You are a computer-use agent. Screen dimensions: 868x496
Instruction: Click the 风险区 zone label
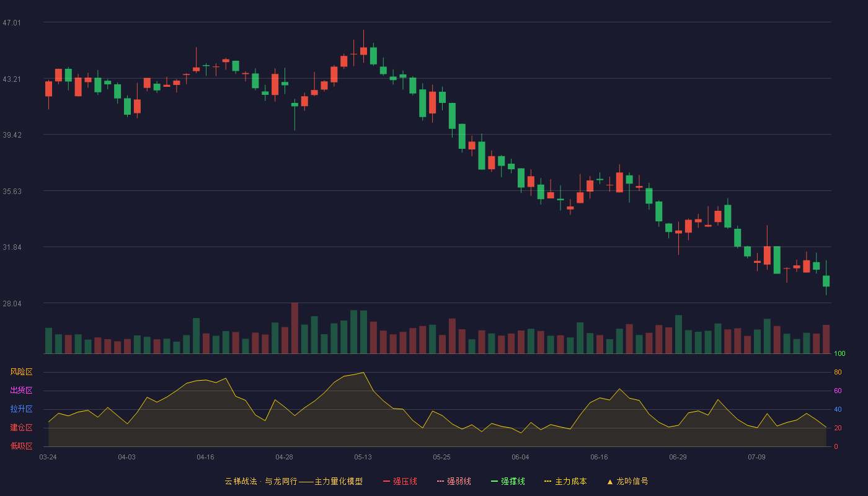coord(21,372)
